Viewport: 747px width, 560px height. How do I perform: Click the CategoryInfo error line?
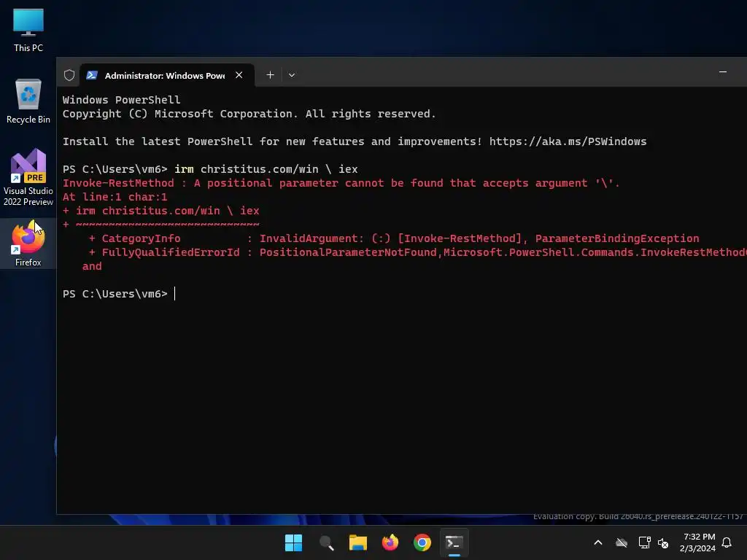pyautogui.click(x=394, y=238)
